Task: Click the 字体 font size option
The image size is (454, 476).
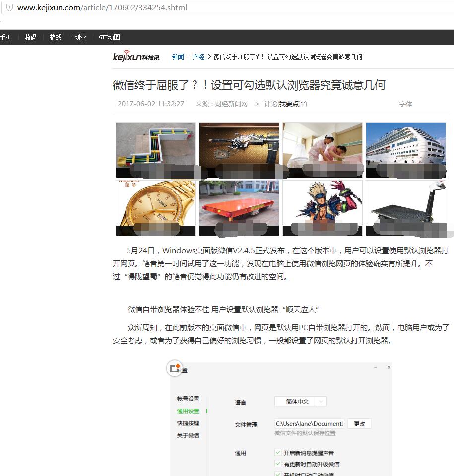Action: point(406,104)
